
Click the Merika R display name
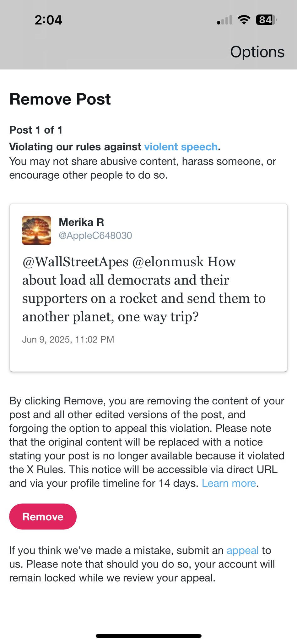[81, 222]
